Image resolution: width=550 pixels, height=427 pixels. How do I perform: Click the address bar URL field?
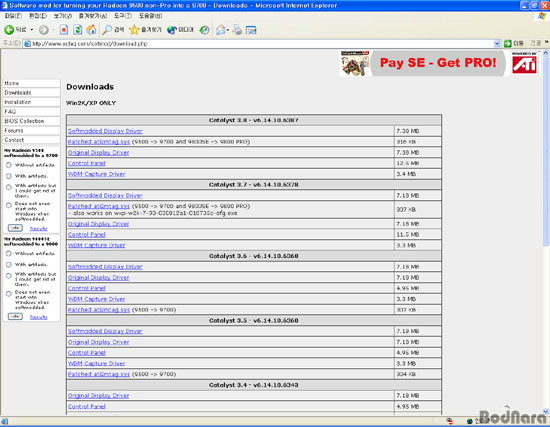point(261,44)
